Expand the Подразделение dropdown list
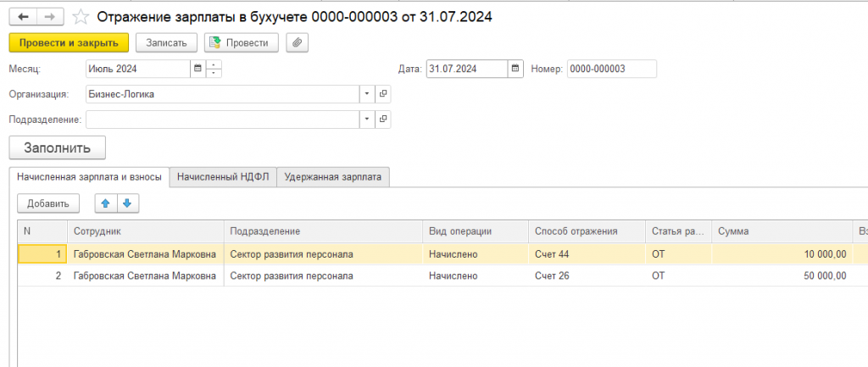The height and width of the screenshot is (367, 868). (367, 119)
